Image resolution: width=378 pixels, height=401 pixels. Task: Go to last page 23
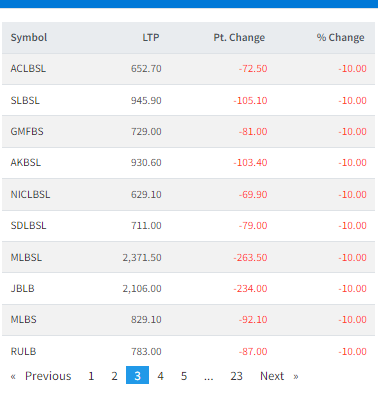point(236,376)
